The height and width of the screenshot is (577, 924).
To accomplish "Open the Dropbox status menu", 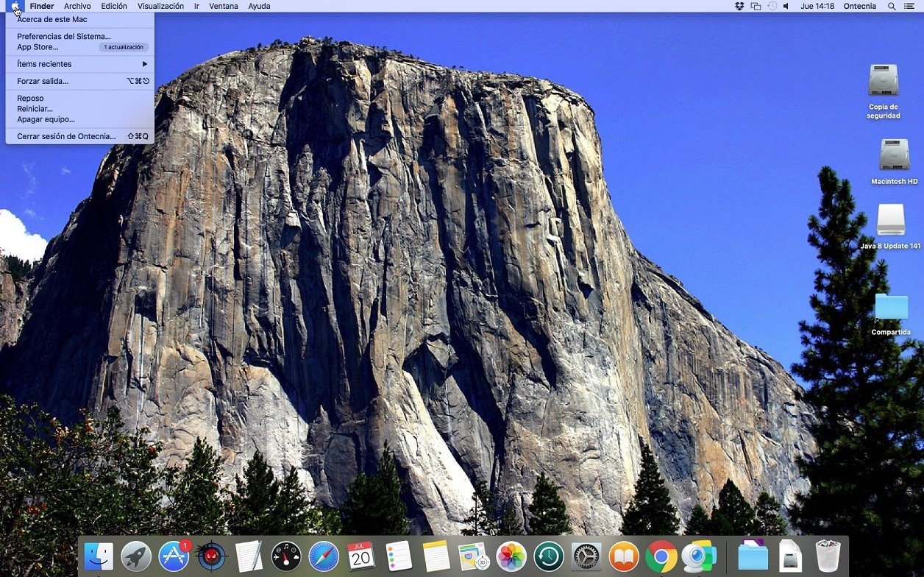I will point(739,7).
